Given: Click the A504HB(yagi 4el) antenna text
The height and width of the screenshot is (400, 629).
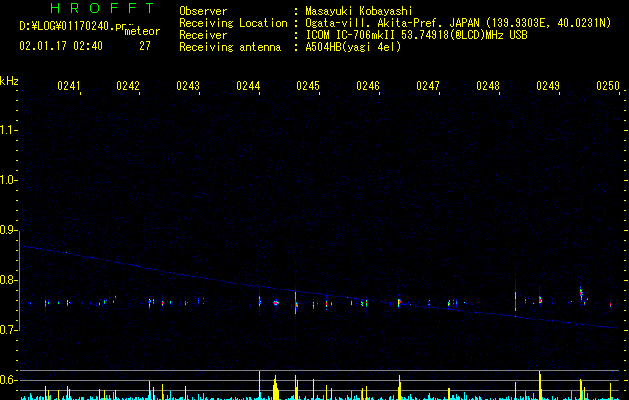Looking at the screenshot, I should (x=353, y=47).
